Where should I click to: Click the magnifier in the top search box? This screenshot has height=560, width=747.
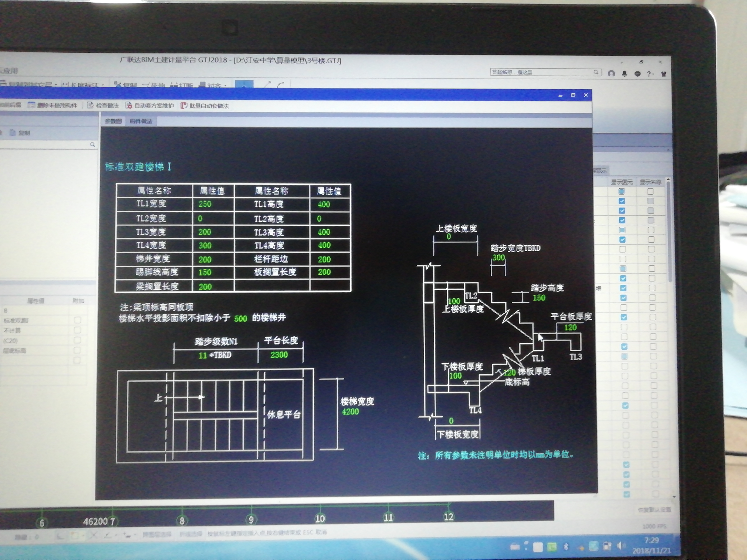(x=596, y=72)
